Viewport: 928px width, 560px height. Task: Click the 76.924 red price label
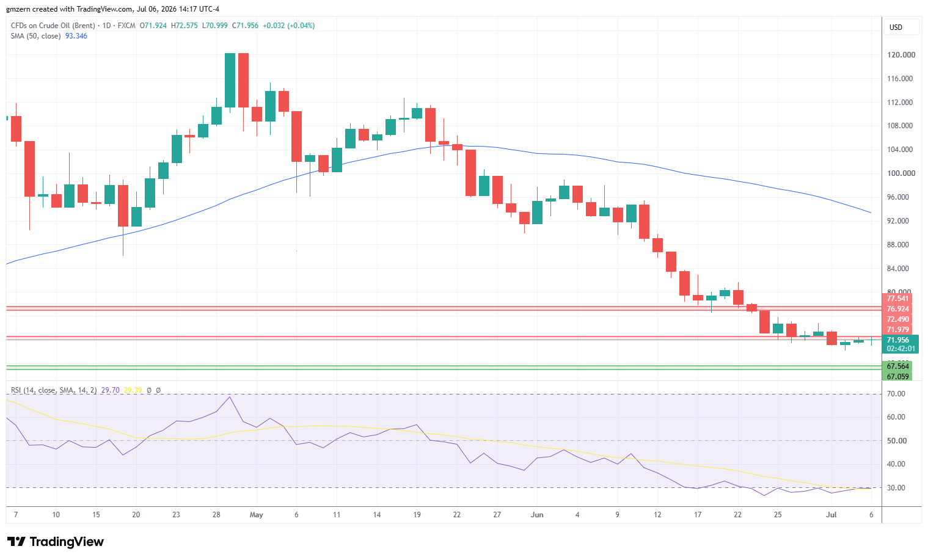click(898, 309)
